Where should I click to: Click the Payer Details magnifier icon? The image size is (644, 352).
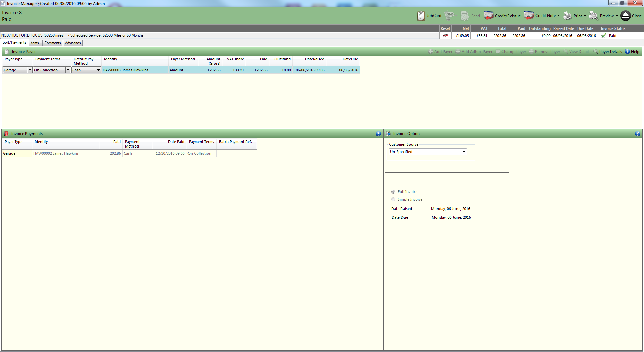click(596, 52)
